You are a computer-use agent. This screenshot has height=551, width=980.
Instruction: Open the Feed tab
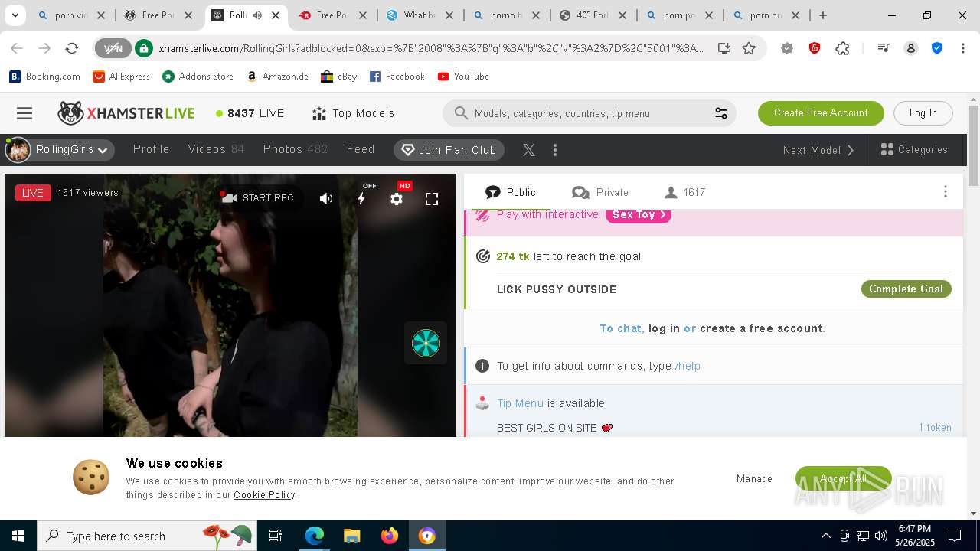[361, 149]
